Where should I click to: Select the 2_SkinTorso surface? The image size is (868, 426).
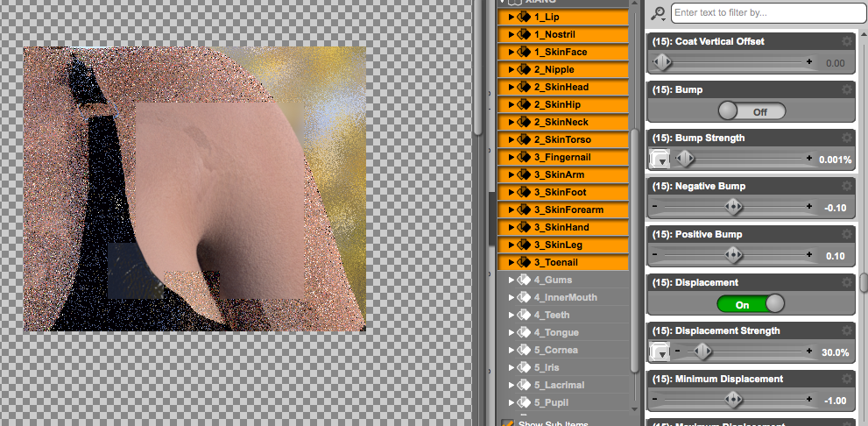563,139
